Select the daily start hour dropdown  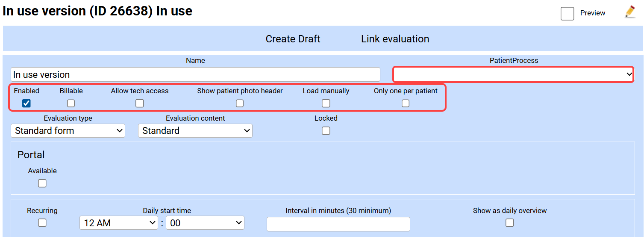tap(119, 223)
